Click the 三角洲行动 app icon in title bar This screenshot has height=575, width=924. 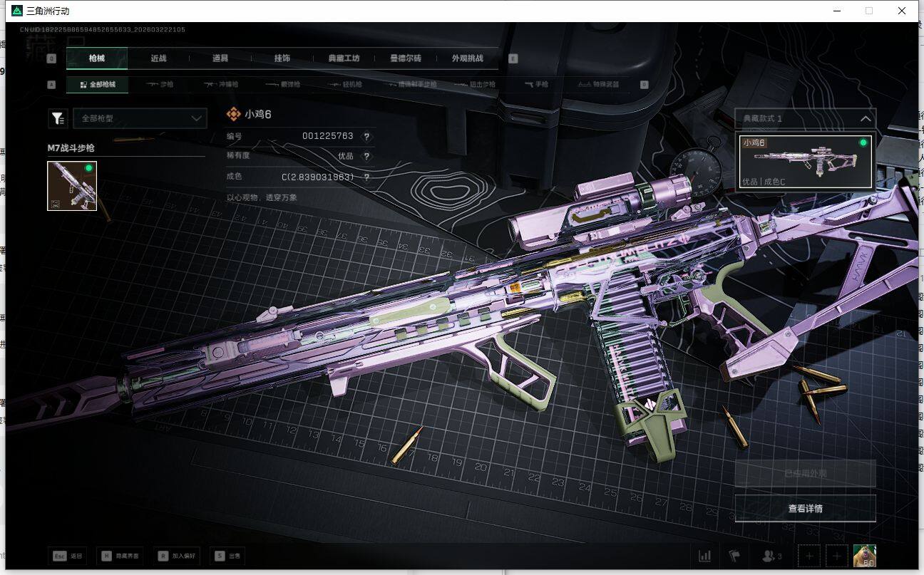(x=17, y=11)
